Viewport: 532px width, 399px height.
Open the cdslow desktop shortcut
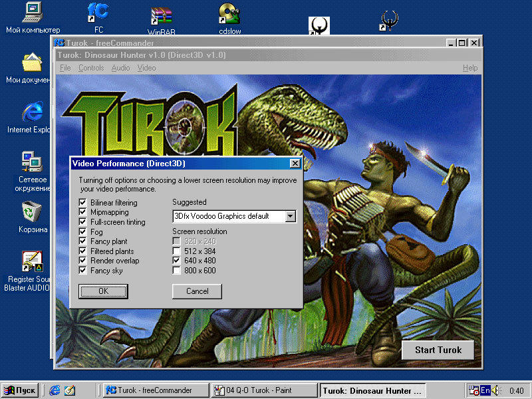(229, 15)
